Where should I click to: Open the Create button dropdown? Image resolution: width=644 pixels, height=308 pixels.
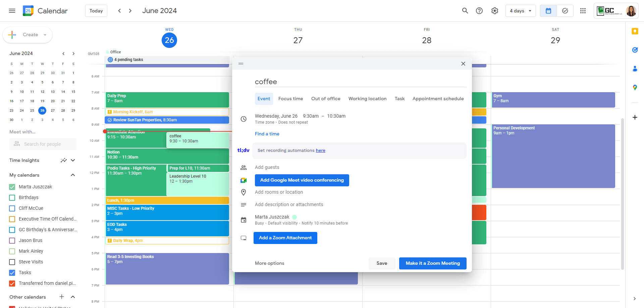[x=45, y=35]
